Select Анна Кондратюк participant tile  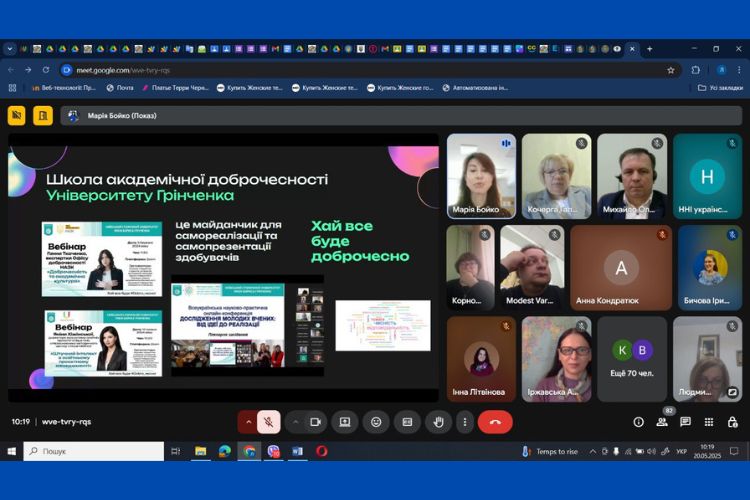(621, 267)
